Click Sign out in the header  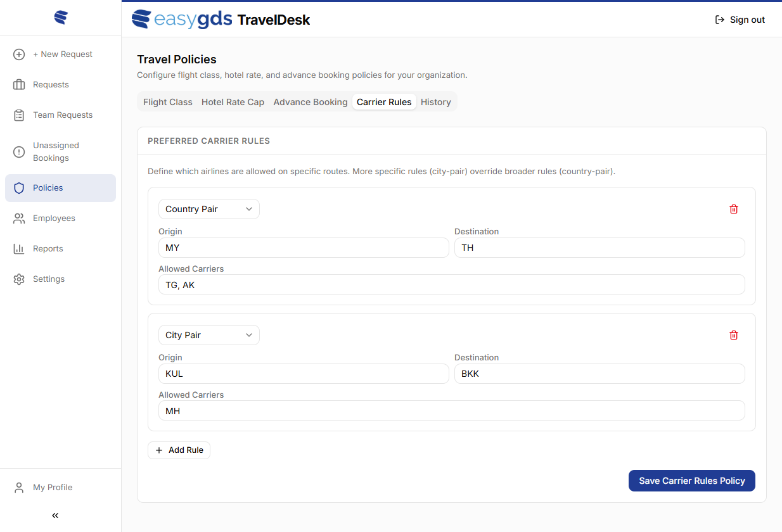740,20
